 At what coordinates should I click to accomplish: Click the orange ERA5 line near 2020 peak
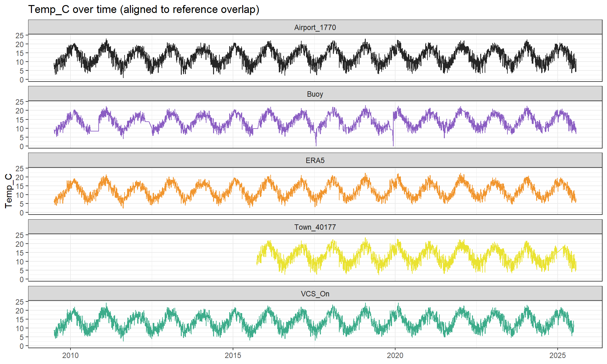(x=398, y=178)
